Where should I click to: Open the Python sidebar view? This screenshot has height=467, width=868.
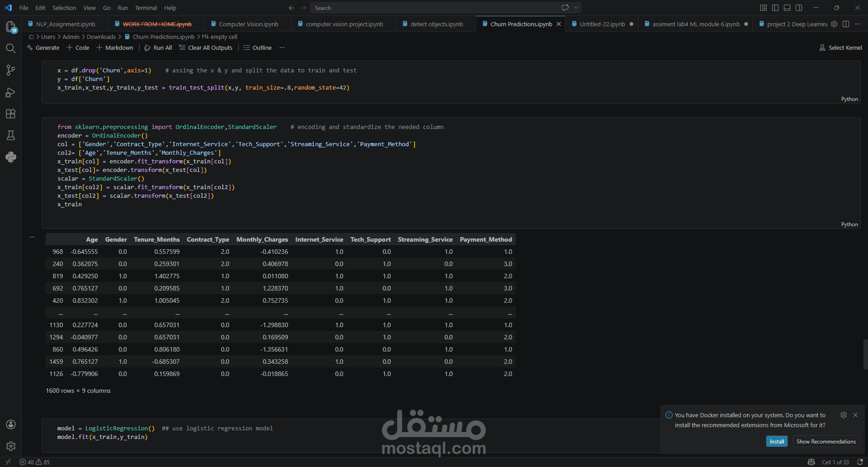coord(11,157)
